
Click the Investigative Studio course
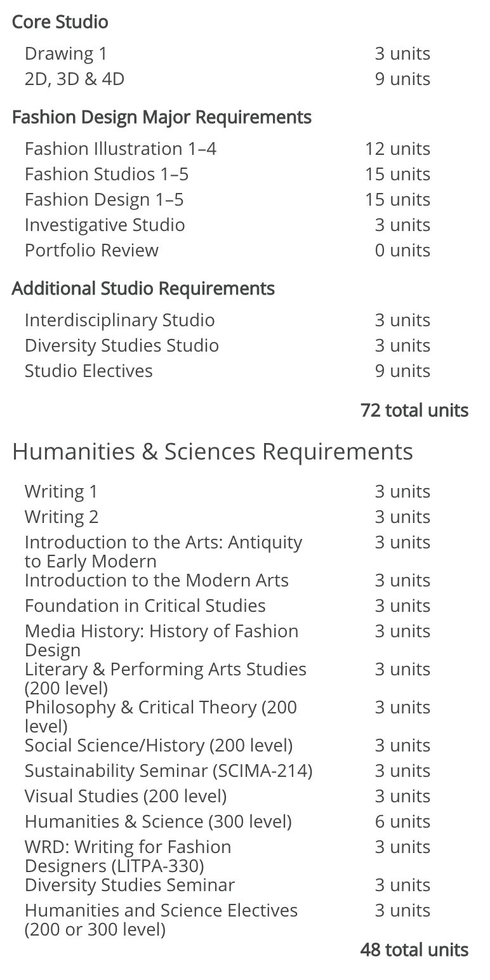point(105,225)
